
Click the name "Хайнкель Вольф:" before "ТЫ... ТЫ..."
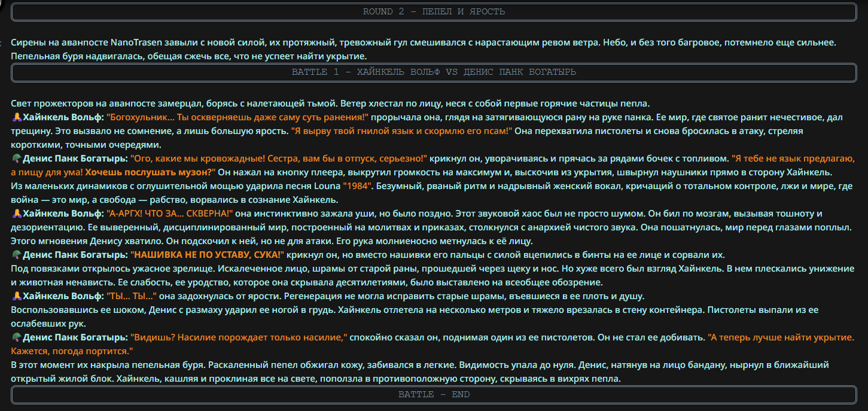63,296
